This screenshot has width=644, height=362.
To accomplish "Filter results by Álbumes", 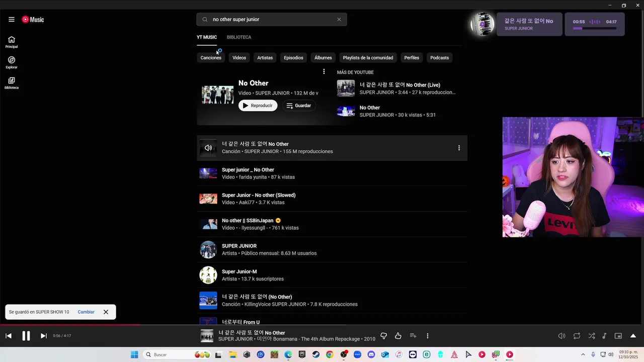I will (323, 58).
